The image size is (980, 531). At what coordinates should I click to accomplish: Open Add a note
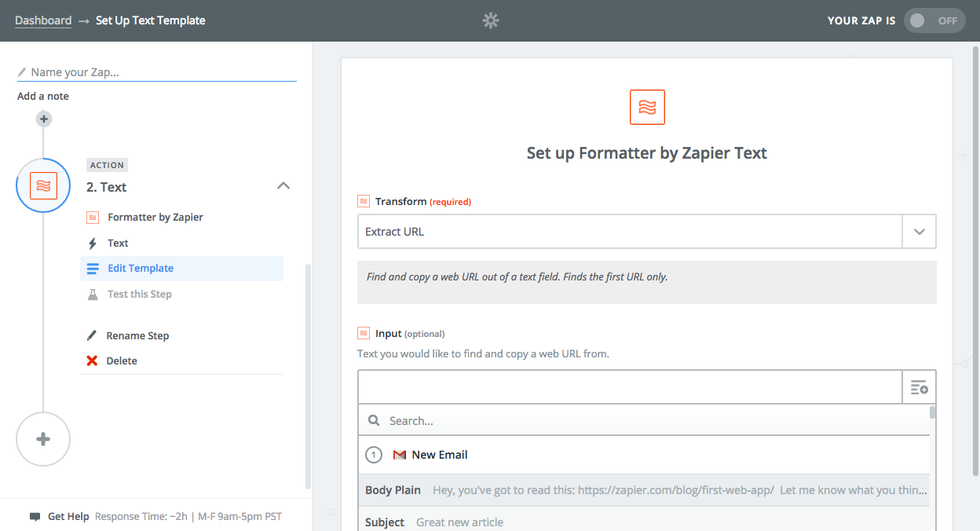43,96
